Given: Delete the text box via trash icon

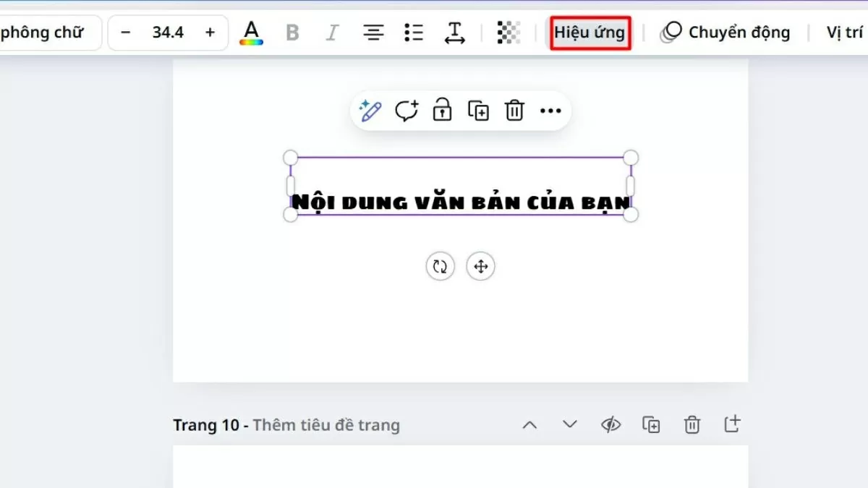Looking at the screenshot, I should (514, 110).
